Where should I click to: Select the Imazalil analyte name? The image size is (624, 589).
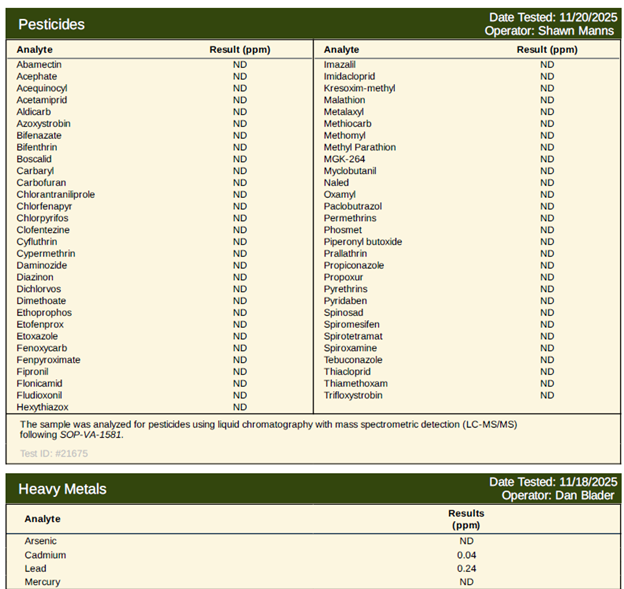point(342,65)
